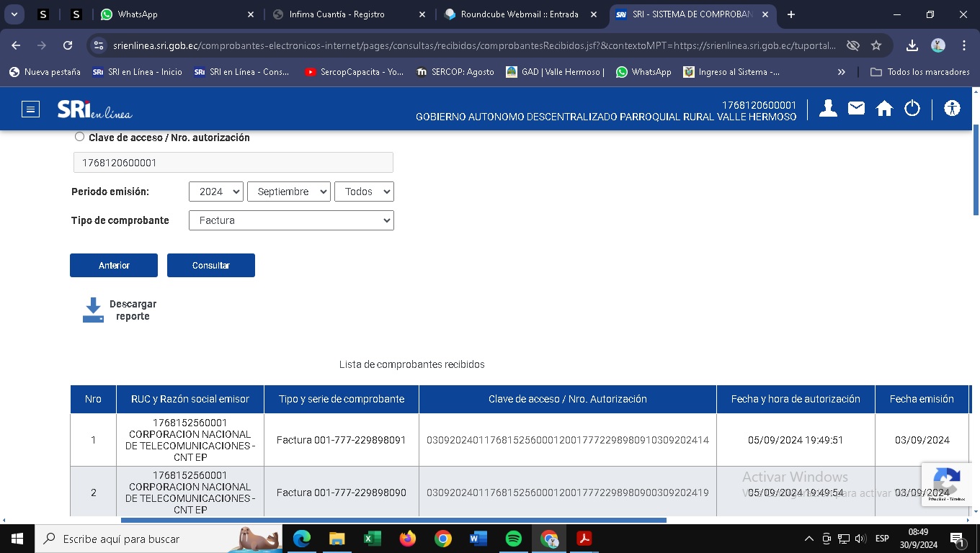Open the SRI hamburger menu
Image resolution: width=980 pixels, height=553 pixels.
[x=30, y=109]
